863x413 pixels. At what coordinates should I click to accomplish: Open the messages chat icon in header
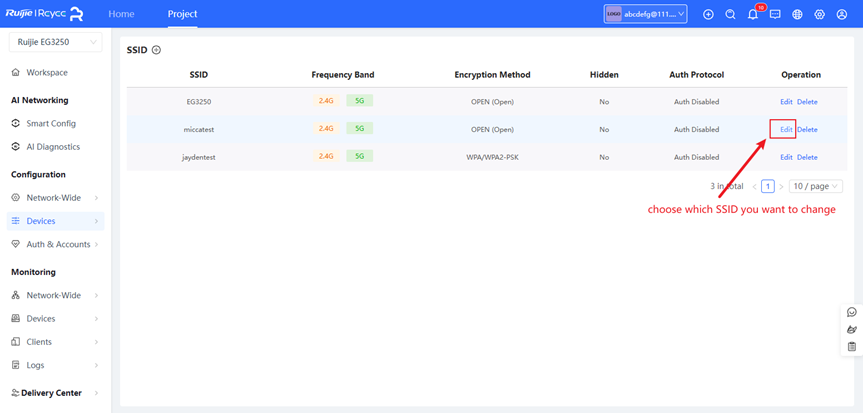(x=775, y=14)
